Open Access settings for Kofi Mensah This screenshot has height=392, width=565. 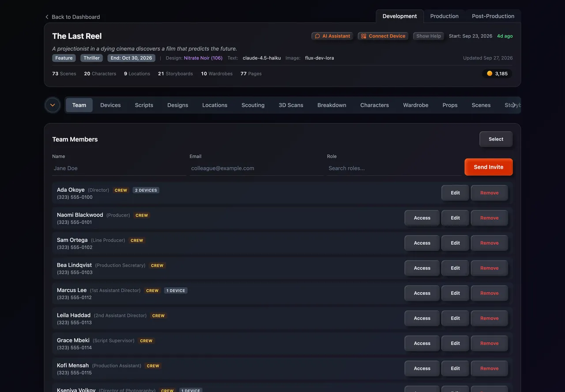point(422,369)
